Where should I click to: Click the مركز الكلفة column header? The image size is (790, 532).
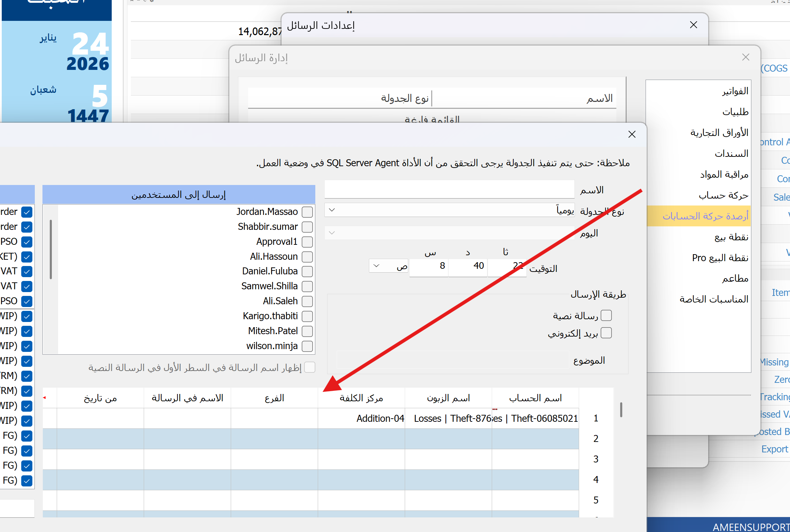pos(361,398)
